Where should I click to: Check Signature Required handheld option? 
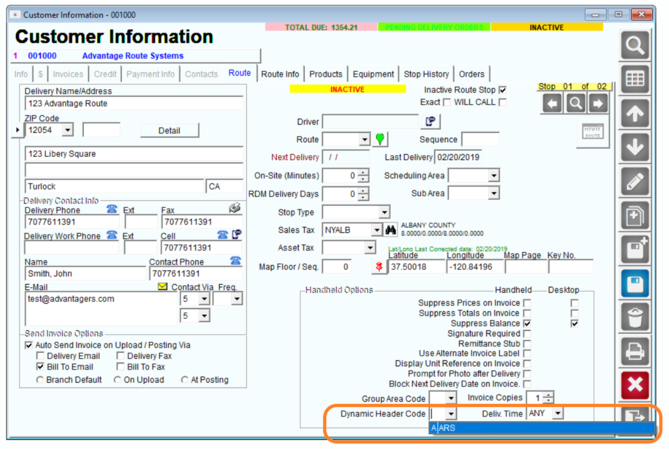tap(527, 333)
